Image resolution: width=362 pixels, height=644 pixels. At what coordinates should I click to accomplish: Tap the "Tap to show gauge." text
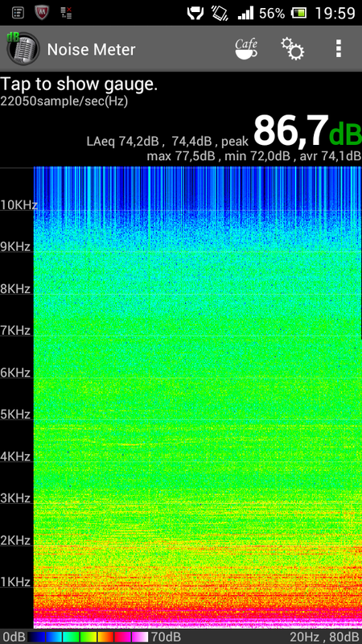click(x=79, y=85)
